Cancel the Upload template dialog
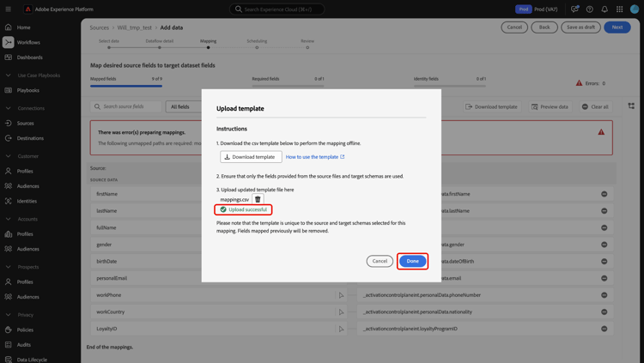The width and height of the screenshot is (644, 363). (380, 261)
